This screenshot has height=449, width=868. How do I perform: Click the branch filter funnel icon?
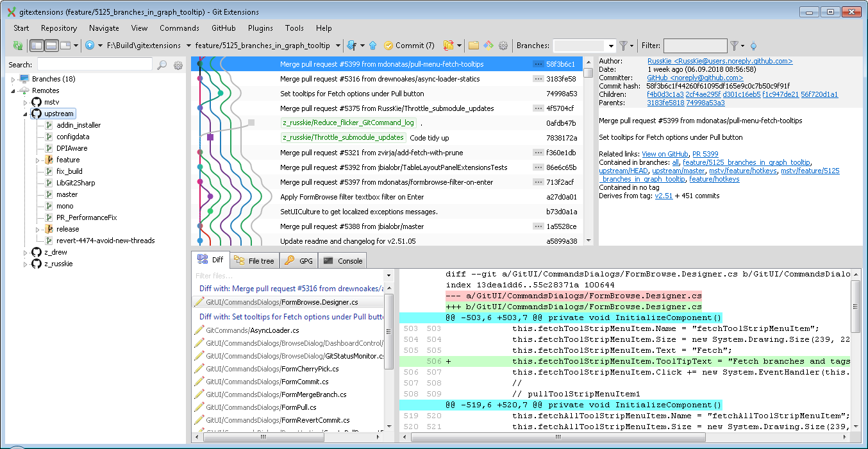tap(624, 46)
